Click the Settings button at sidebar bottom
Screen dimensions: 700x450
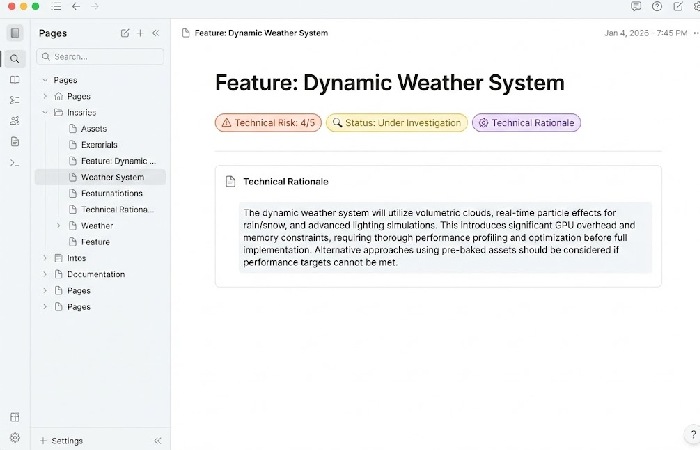(x=62, y=441)
